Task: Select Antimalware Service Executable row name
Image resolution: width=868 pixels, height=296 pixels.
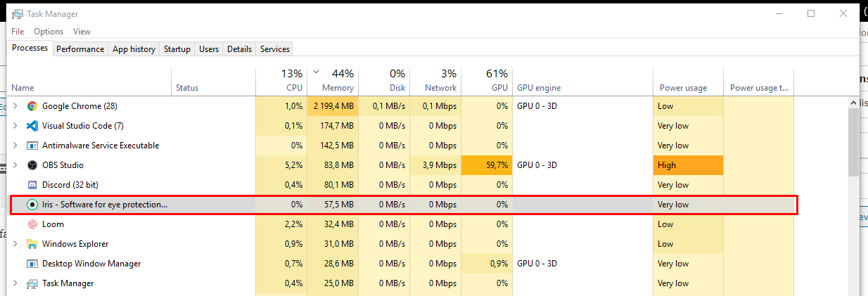Action: tap(101, 146)
